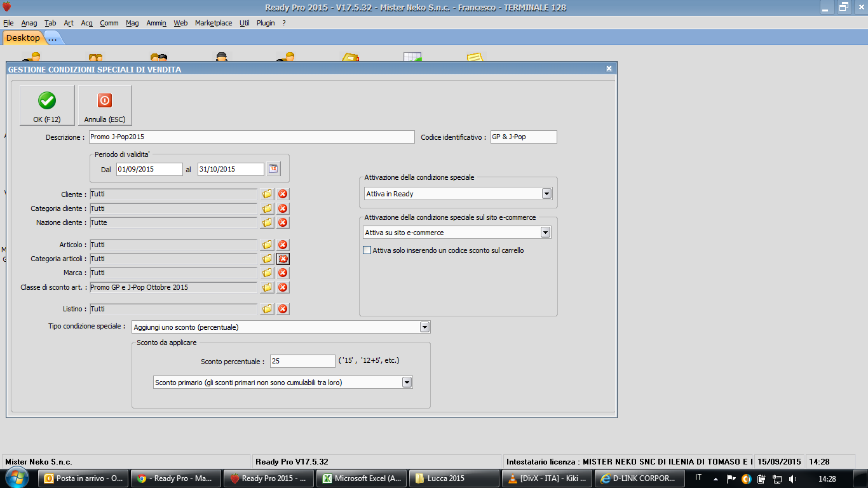The width and height of the screenshot is (868, 488).
Task: Clear the Classe di sconto art. field
Action: point(283,287)
